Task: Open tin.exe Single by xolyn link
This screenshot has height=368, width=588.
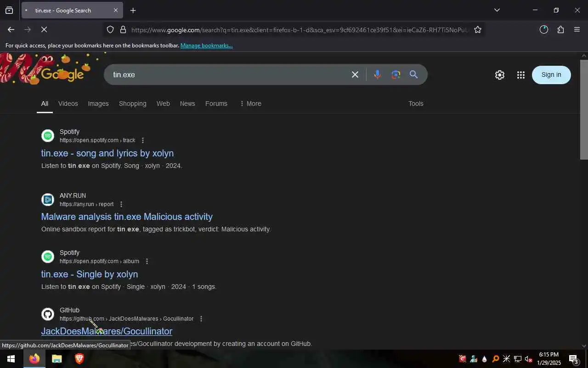Action: click(90, 274)
